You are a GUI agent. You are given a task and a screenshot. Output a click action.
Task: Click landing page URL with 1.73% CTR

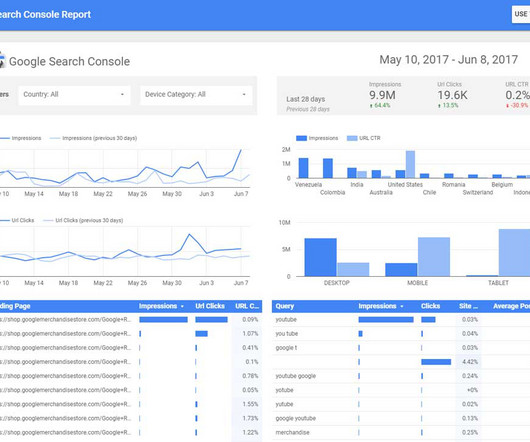(x=66, y=418)
